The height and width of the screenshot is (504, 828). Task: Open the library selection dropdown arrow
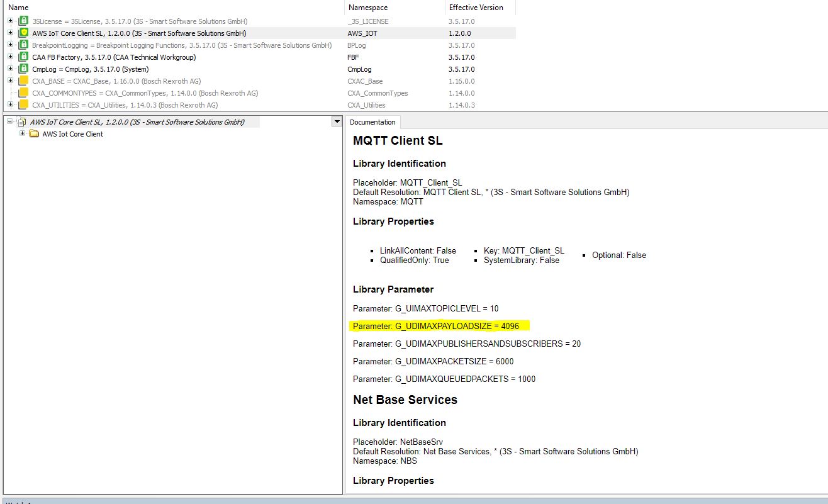[337, 122]
